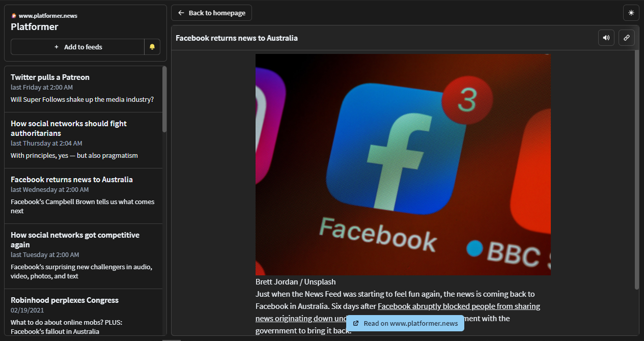
Task: Click the www.platformer.news site label
Action: (x=48, y=16)
